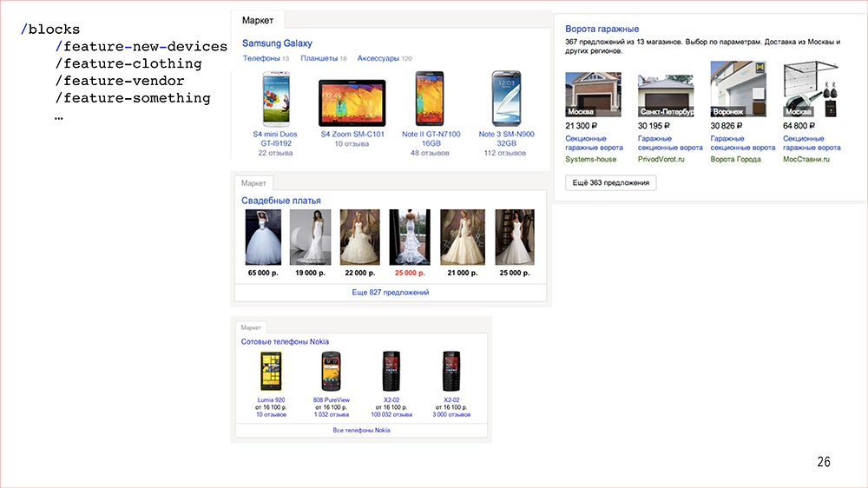Select the Планшеты category link
868x488 pixels.
(x=319, y=58)
